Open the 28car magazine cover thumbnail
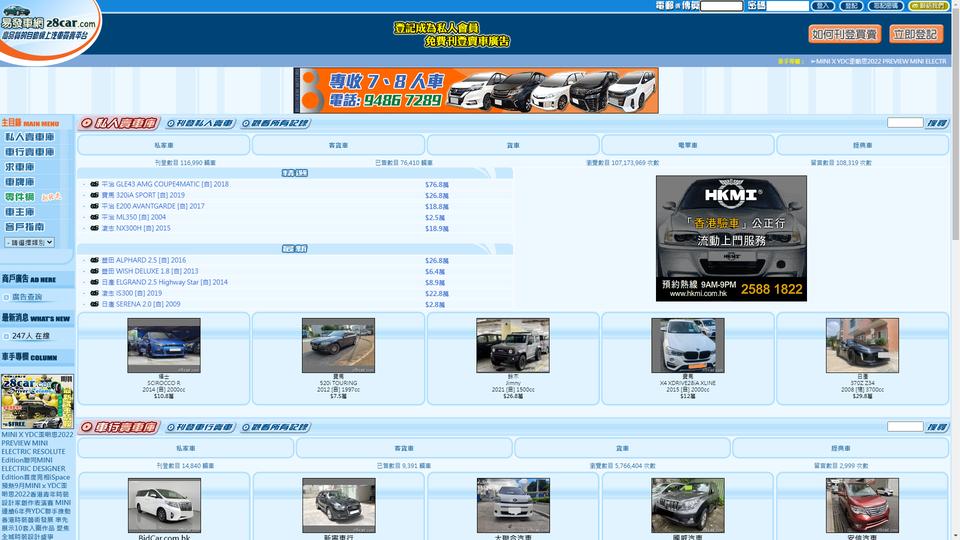This screenshot has height=540, width=960. [37, 402]
